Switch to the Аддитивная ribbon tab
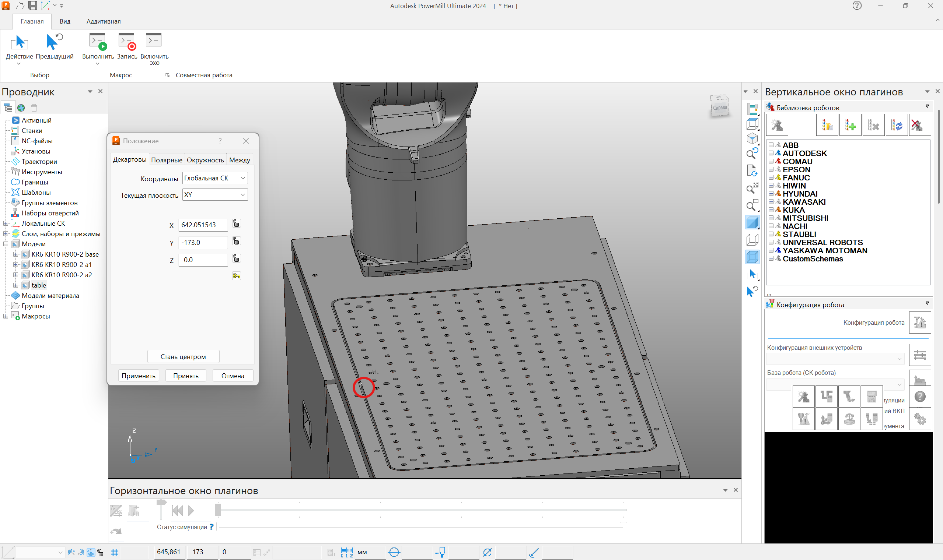943x560 pixels. tap(104, 21)
